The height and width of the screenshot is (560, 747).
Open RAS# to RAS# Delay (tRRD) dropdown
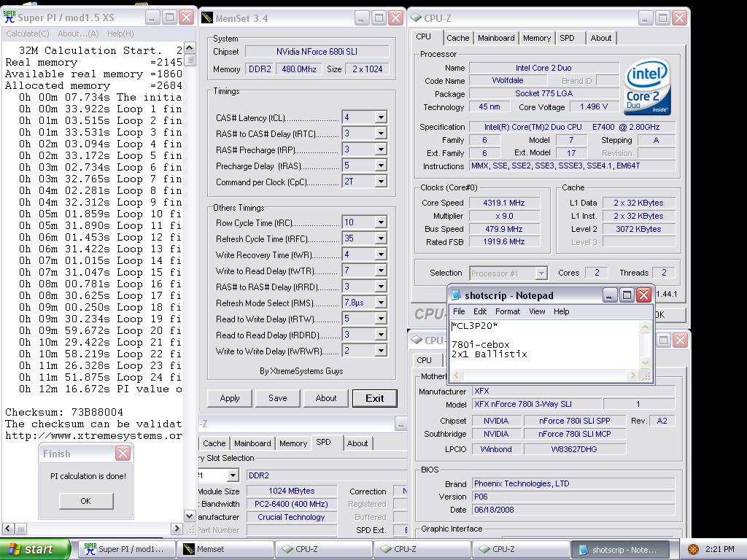click(x=381, y=287)
